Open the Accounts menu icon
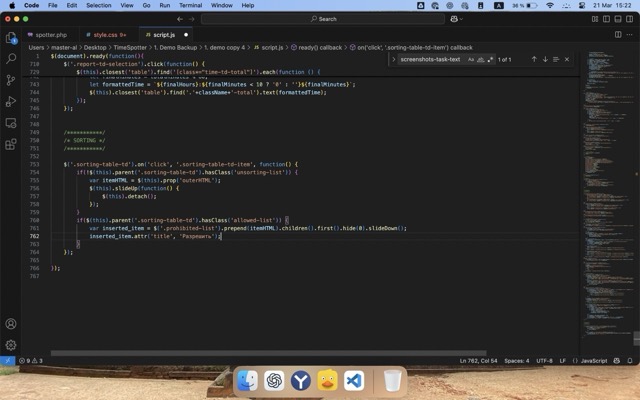The width and height of the screenshot is (640, 400). pyautogui.click(x=11, y=324)
